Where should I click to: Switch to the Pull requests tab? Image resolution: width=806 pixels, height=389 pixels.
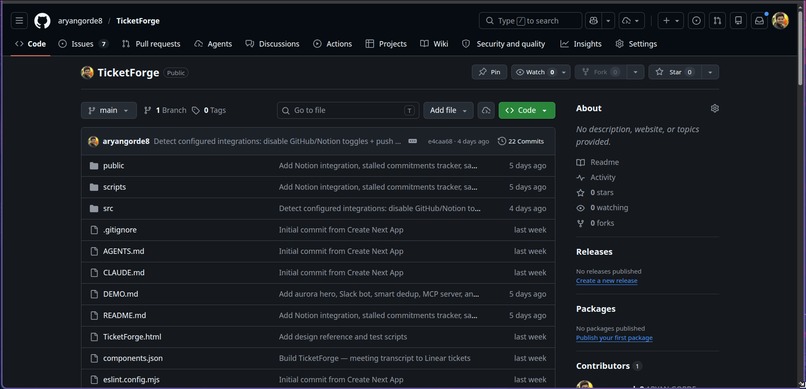[x=151, y=44]
